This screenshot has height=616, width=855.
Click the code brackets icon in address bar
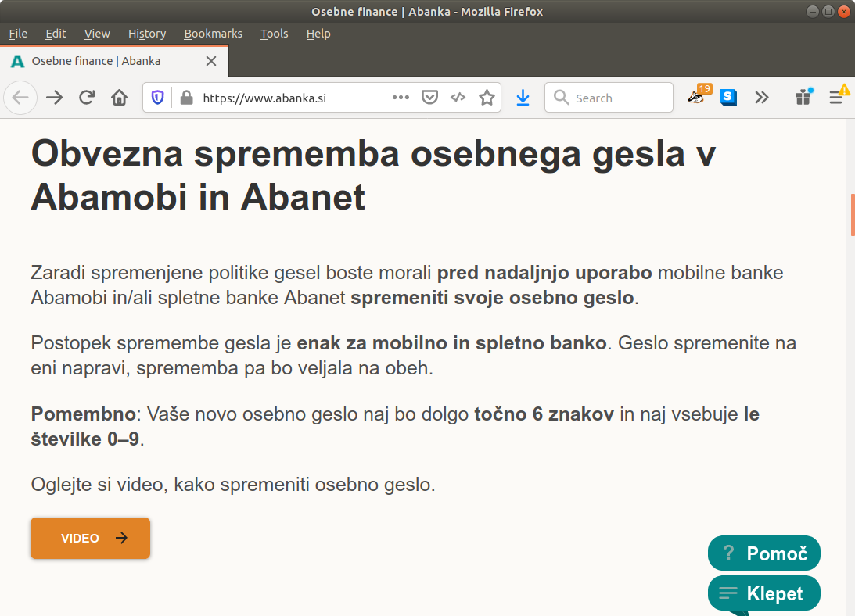(458, 98)
